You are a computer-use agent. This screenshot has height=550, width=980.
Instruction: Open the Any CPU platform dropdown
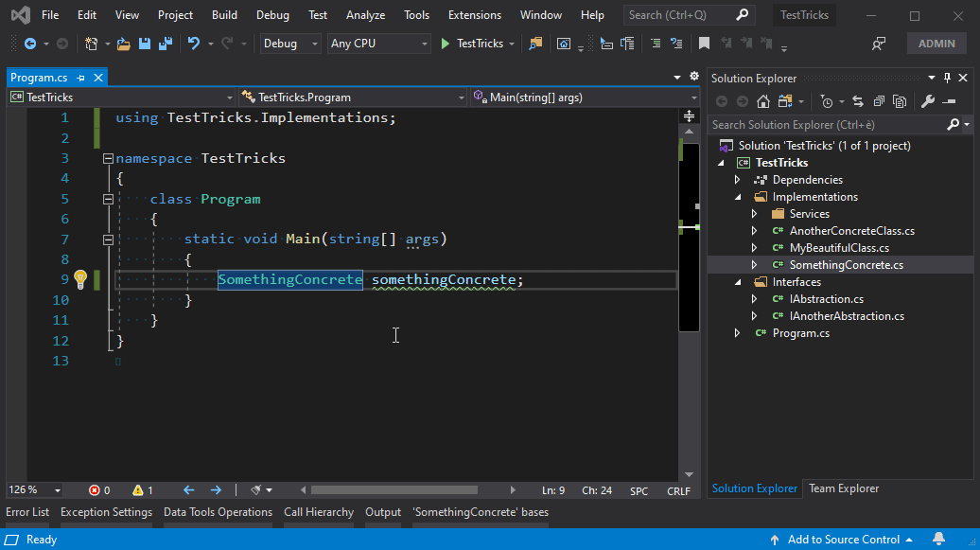coord(378,44)
